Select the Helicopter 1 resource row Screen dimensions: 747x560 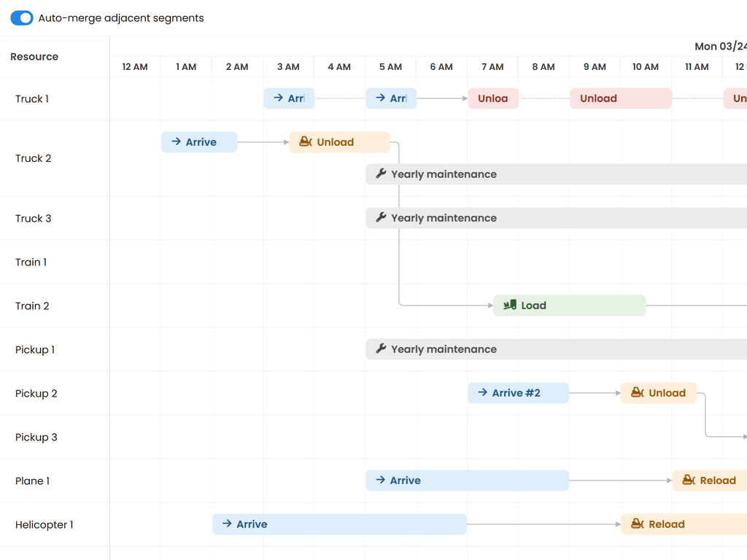[44, 525]
